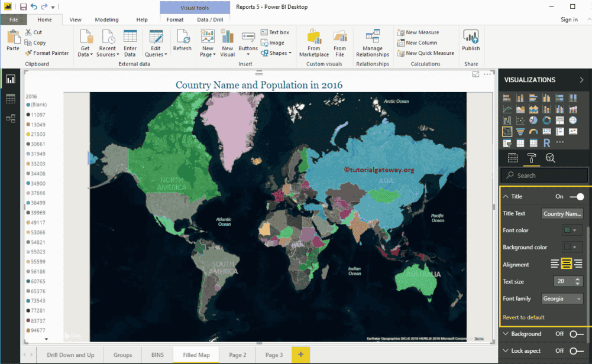Screen dimensions: 592x364
Task: Open the Font family dropdown showing Georgia
Action: (562, 298)
